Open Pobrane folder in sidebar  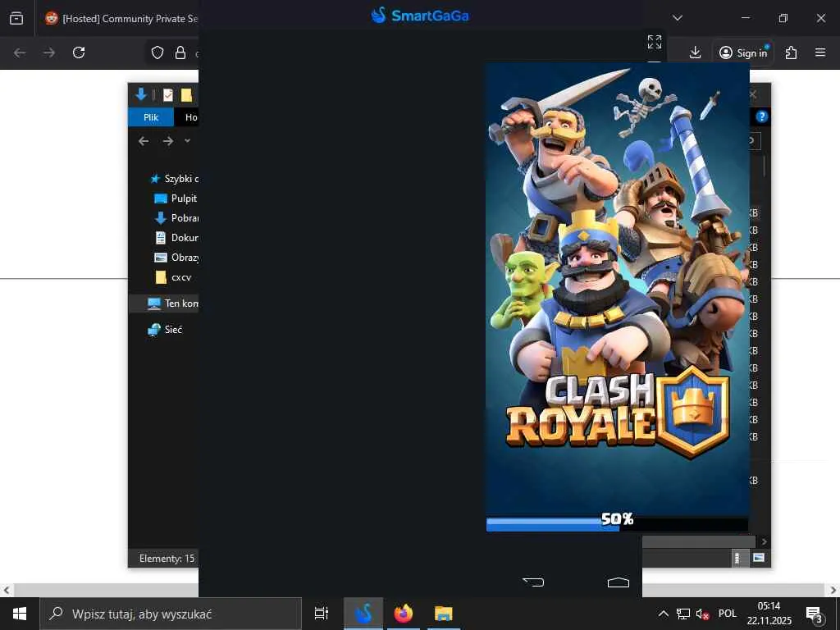tap(176, 218)
